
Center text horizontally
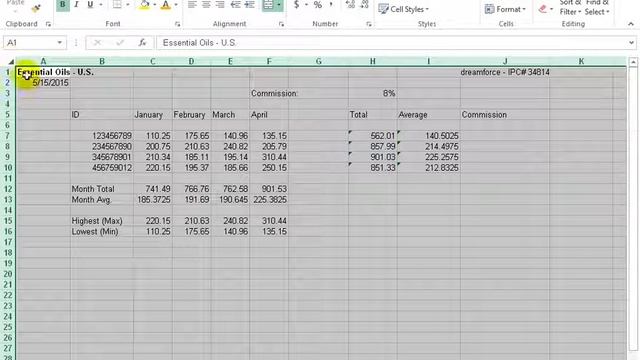206,4
